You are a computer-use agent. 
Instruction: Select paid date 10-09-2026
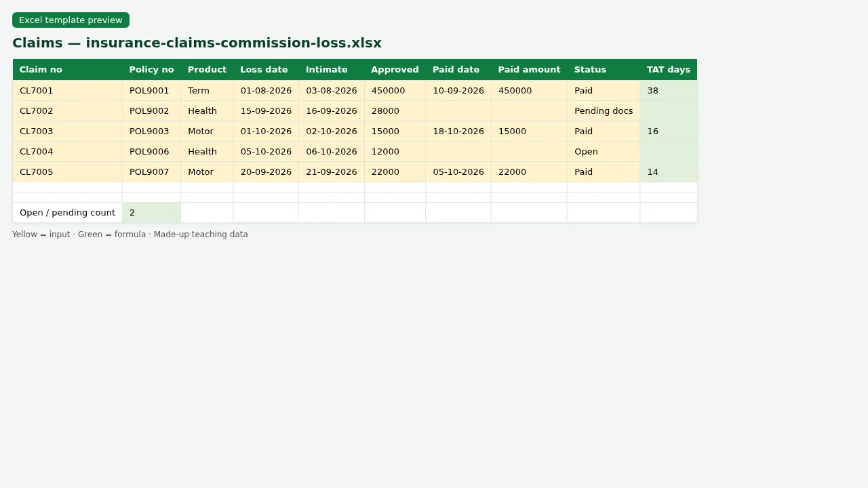[x=458, y=91]
